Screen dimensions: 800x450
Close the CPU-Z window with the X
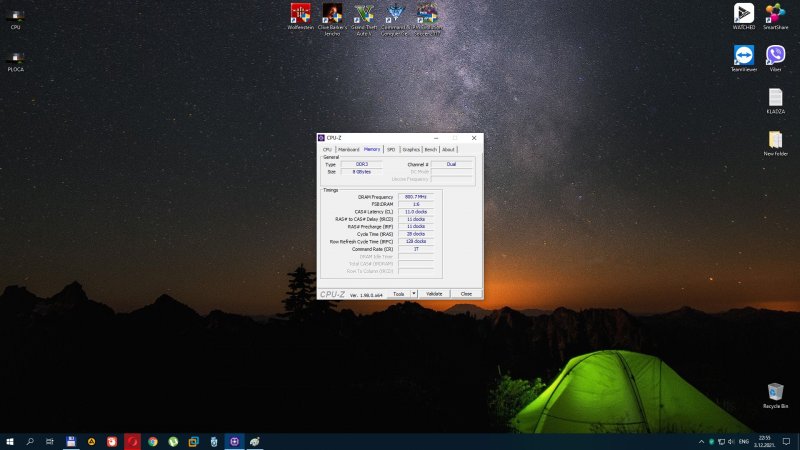(x=474, y=138)
